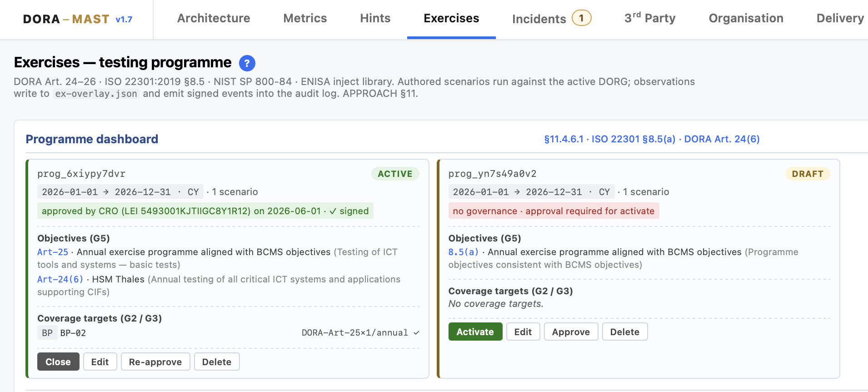Select the DORA-Art-25×1/annual coverage entry
The image size is (868, 392).
tap(360, 333)
